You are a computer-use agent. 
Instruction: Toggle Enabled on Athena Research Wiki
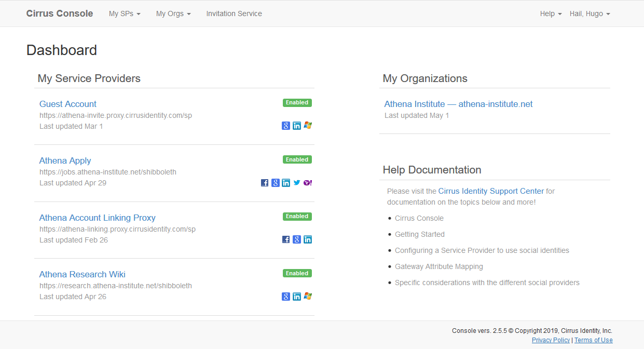tap(297, 273)
